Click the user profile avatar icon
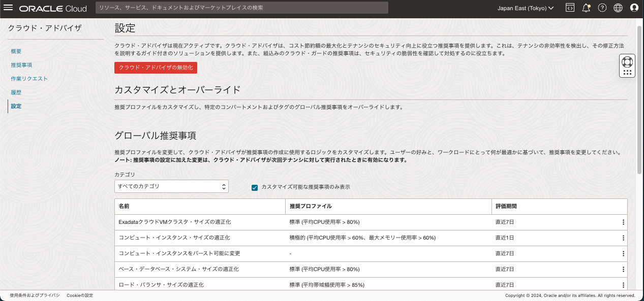The height and width of the screenshot is (301, 644). tap(634, 8)
